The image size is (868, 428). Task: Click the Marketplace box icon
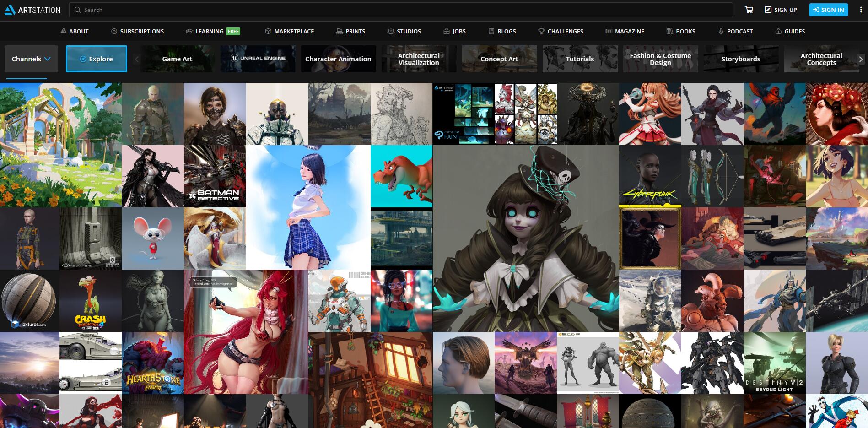(x=268, y=31)
